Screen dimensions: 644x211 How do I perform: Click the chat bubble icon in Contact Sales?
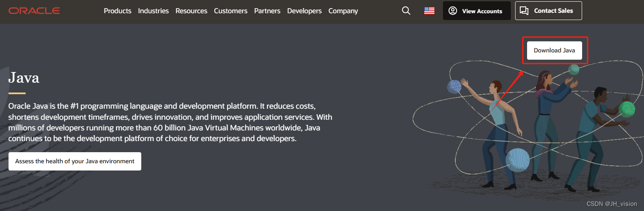[x=525, y=11]
